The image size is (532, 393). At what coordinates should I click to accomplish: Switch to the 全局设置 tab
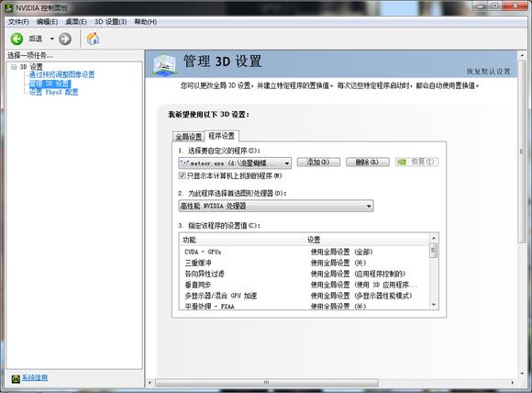coord(189,137)
